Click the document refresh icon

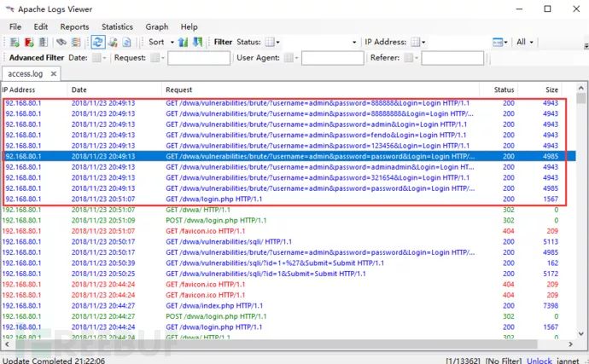(126, 42)
